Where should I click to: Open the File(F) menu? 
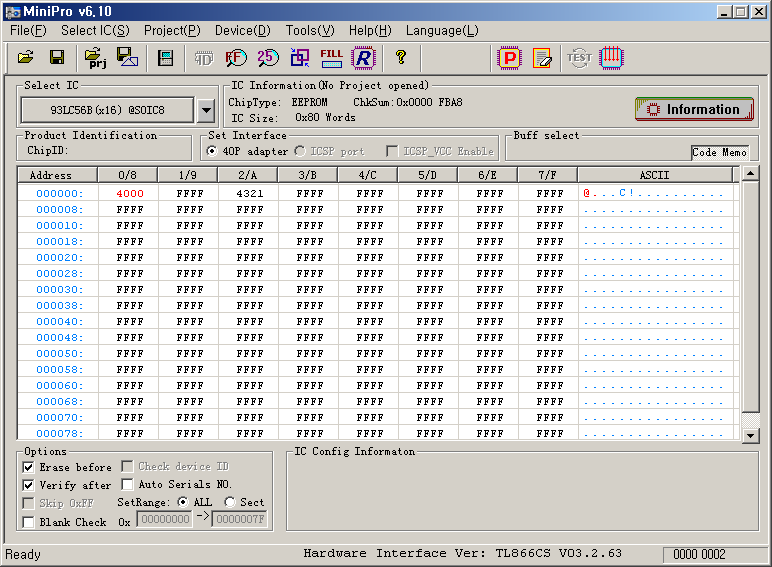28,31
